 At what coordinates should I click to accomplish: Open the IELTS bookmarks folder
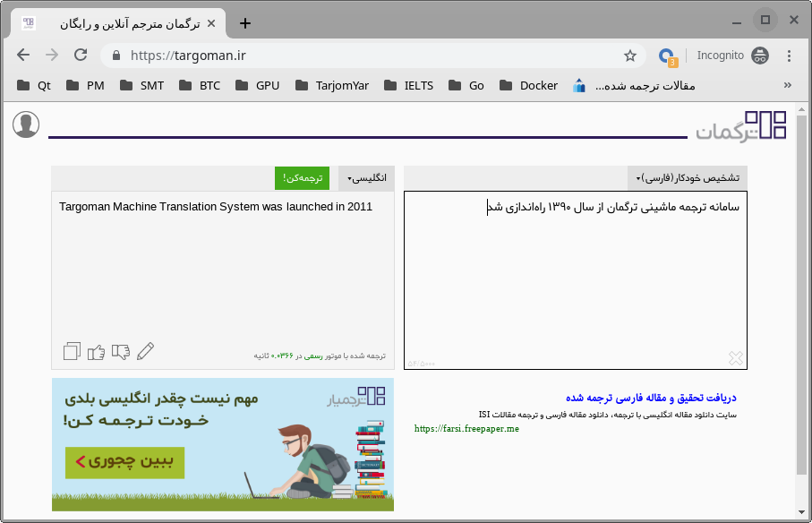(408, 85)
